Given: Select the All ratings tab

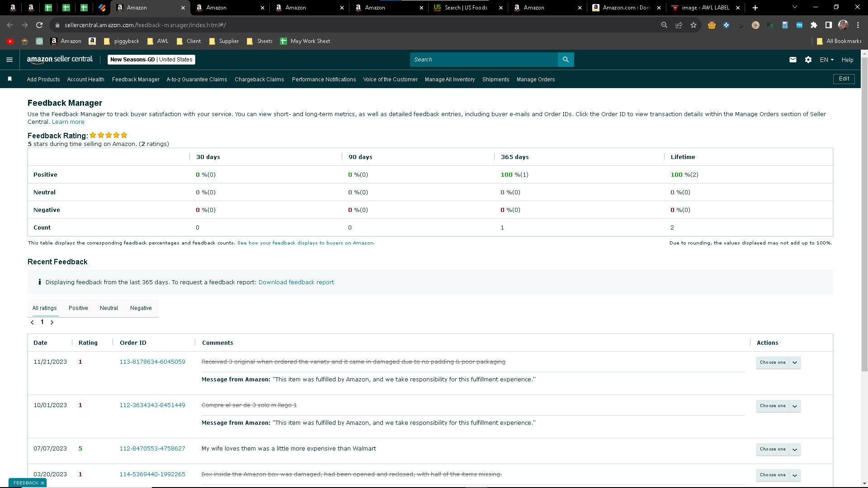Looking at the screenshot, I should pyautogui.click(x=45, y=308).
